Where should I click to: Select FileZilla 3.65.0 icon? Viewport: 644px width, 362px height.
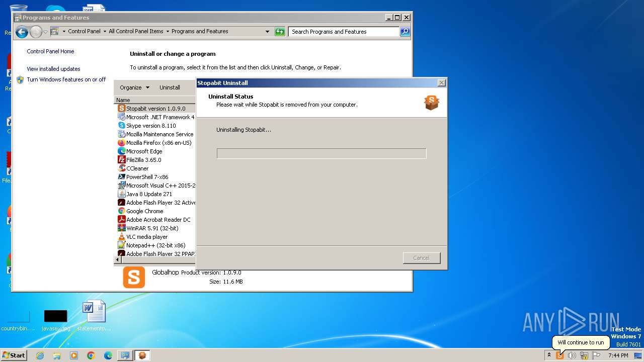(x=121, y=160)
